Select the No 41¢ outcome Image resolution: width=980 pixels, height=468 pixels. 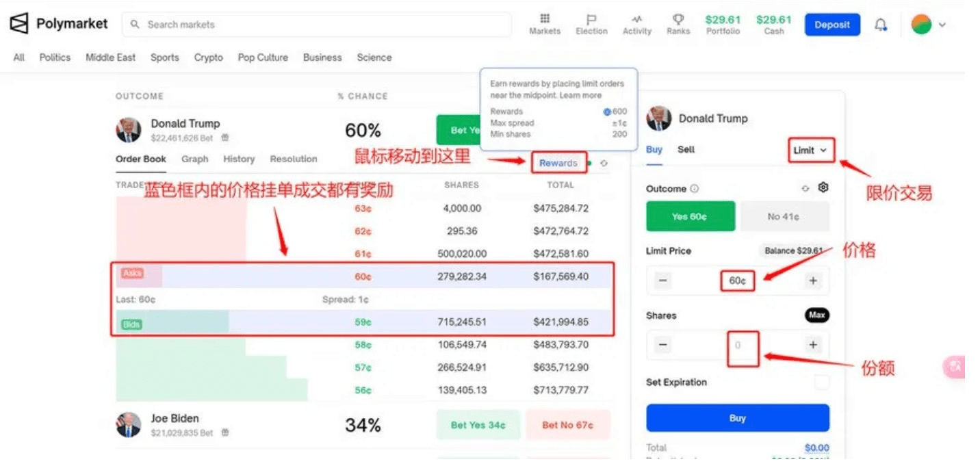(x=785, y=216)
